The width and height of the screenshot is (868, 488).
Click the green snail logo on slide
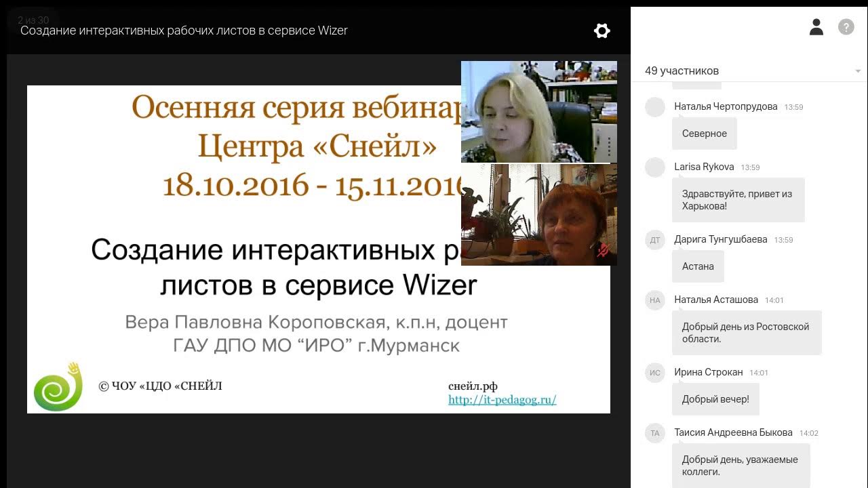58,386
